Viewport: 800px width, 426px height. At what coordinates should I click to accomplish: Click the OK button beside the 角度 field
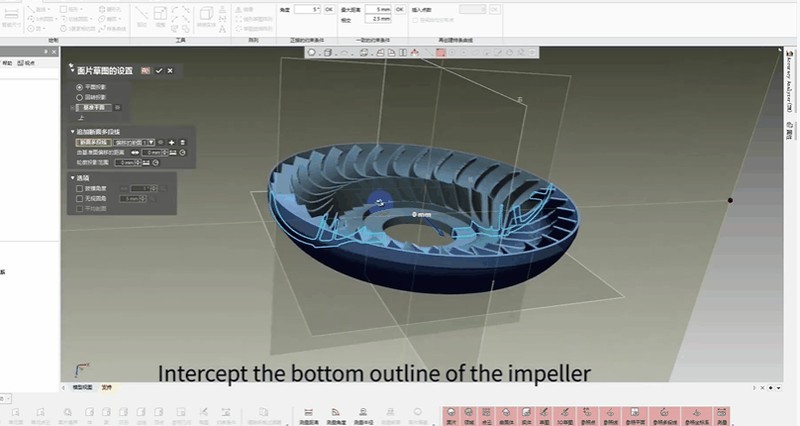click(328, 9)
